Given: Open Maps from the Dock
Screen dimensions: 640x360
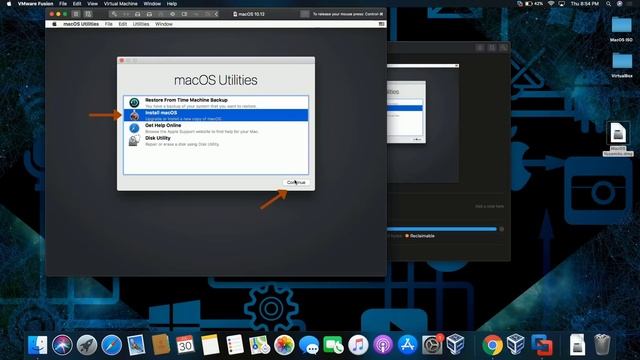Looking at the screenshot, I should pyautogui.click(x=260, y=345).
